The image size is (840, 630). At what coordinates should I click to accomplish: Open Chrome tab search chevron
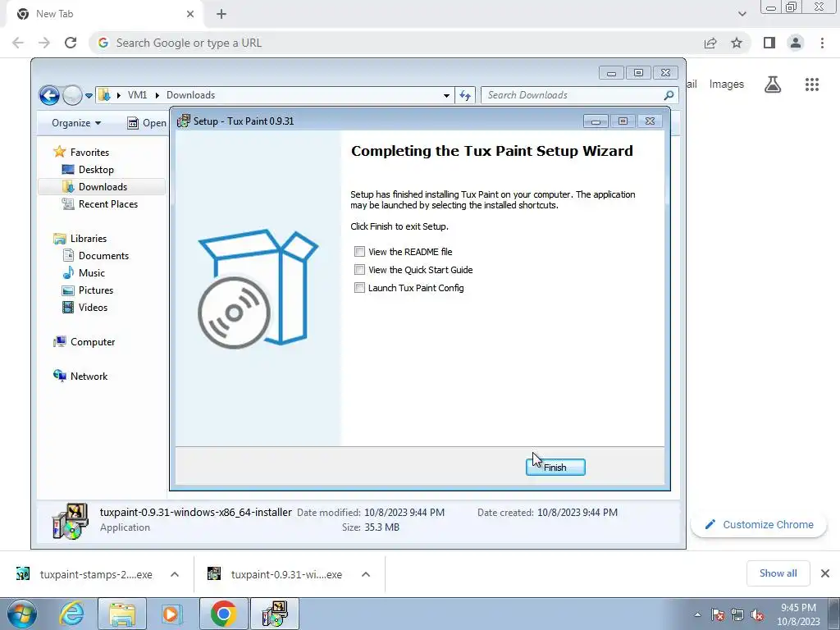coord(742,14)
